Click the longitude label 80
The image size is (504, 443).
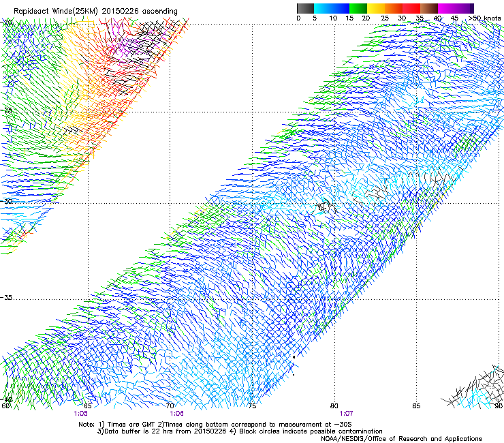click(x=334, y=406)
